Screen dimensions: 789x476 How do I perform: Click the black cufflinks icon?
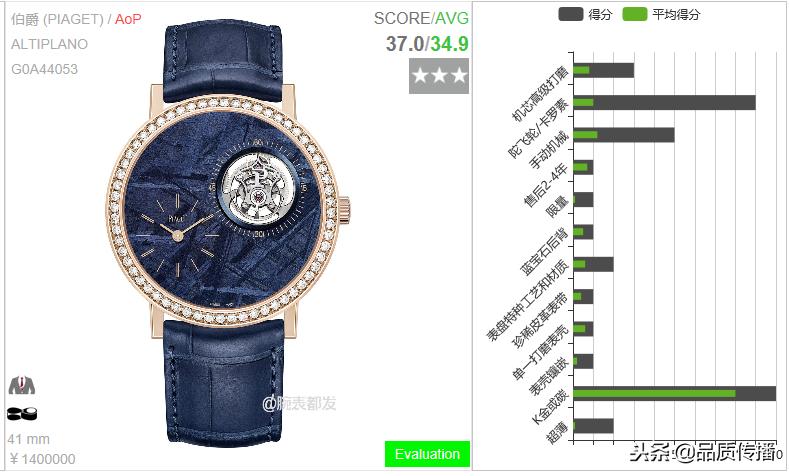pos(22,414)
